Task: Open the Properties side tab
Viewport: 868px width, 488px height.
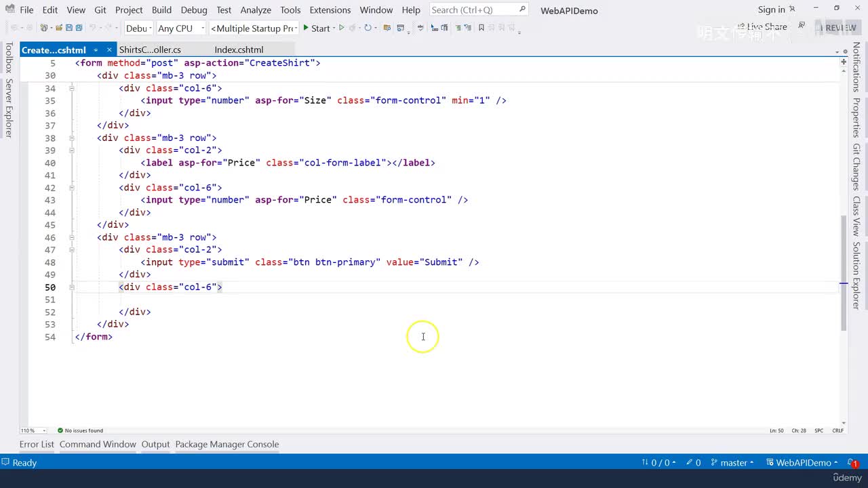Action: click(x=856, y=118)
